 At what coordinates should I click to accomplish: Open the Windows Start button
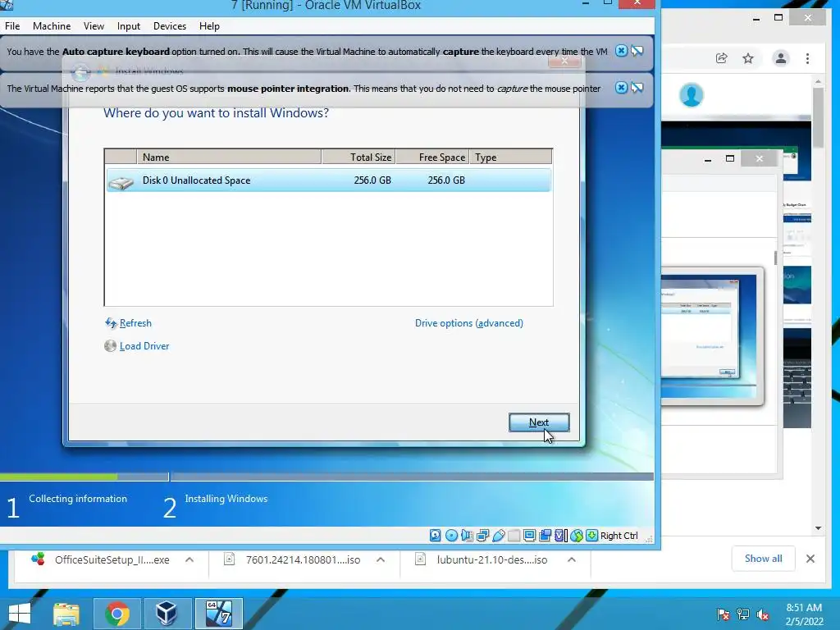(x=20, y=614)
